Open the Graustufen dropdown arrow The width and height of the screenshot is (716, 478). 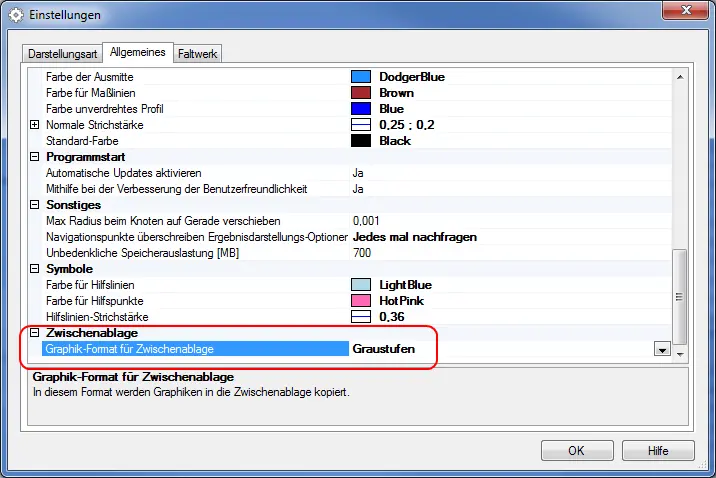[662, 350]
